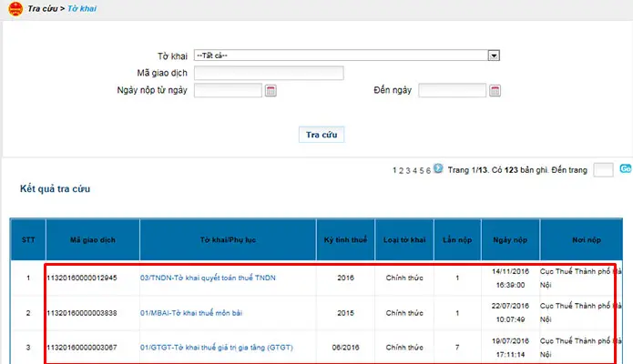Click the Go button beside page field

(x=626, y=168)
